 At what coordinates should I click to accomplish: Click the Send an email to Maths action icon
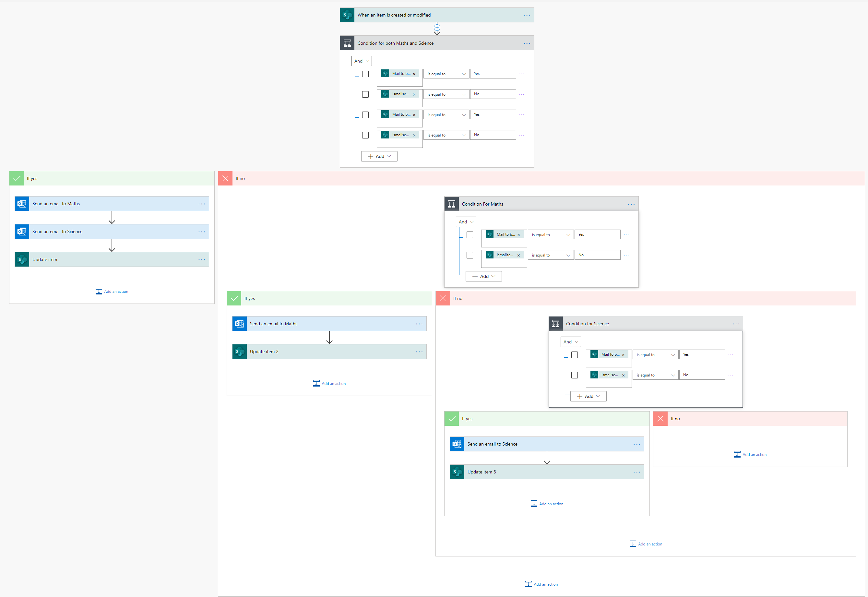point(22,203)
